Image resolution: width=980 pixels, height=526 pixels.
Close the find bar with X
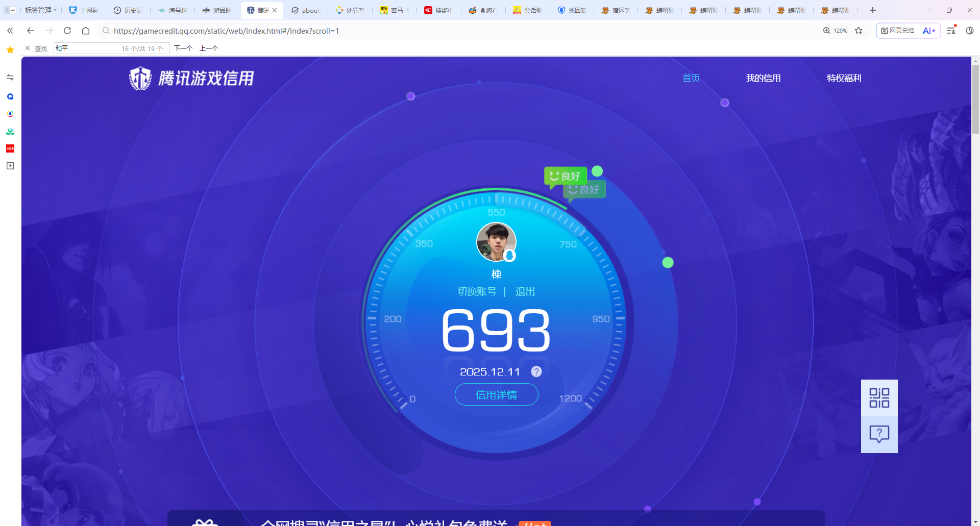coord(28,48)
